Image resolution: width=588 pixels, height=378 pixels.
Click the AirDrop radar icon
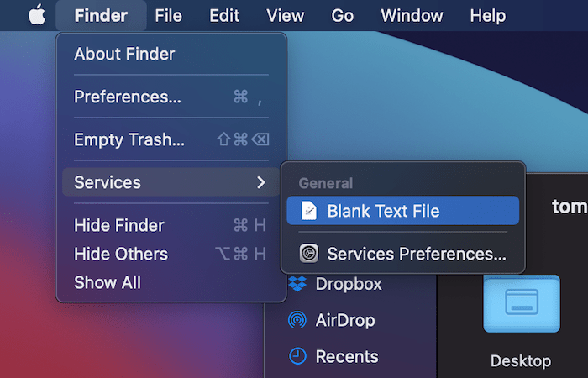297,320
